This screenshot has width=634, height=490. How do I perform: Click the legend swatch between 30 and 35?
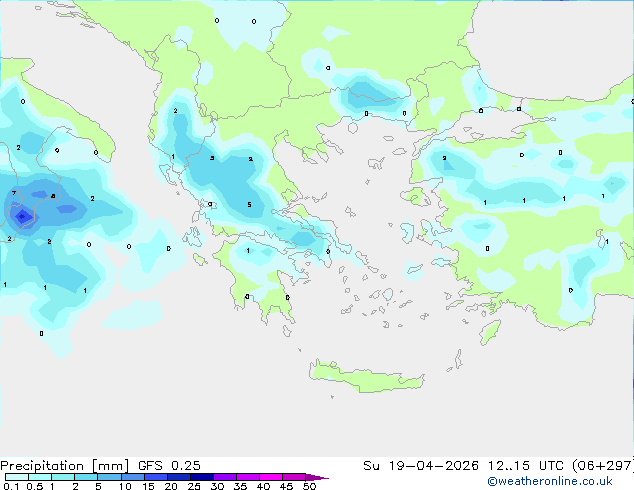pos(224,477)
